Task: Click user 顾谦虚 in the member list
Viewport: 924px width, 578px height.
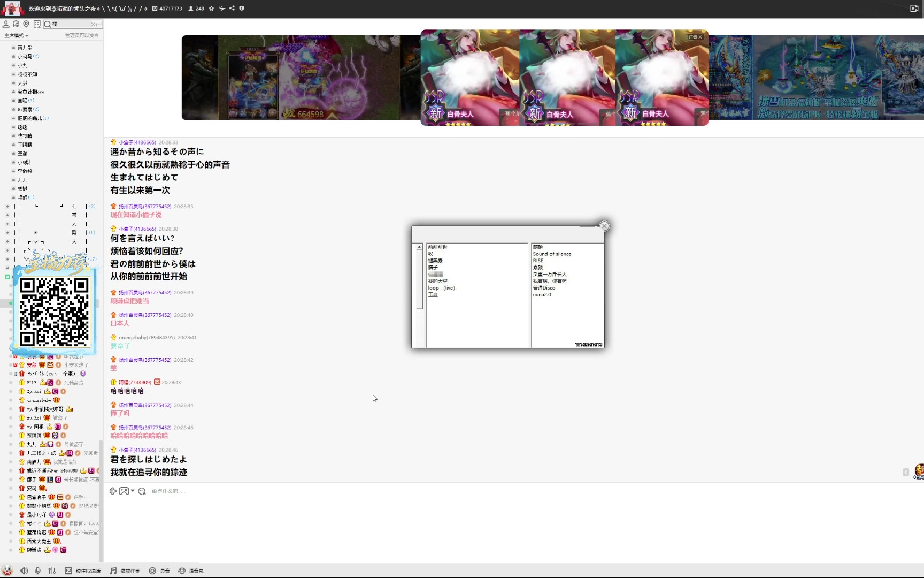Action: pos(34,550)
